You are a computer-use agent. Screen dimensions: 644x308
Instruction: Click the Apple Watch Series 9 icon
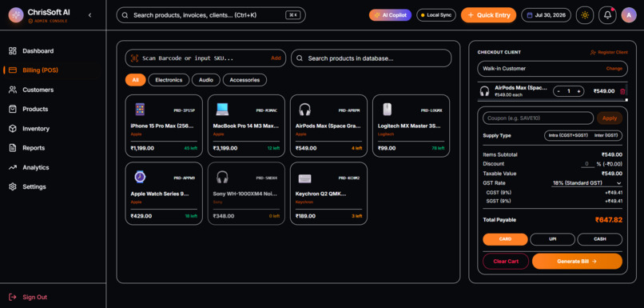point(140,177)
